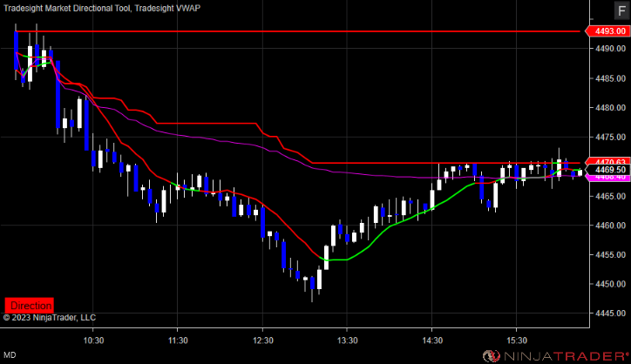Image resolution: width=631 pixels, height=364 pixels.
Task: Click the 4485.00 price axis label
Action: 610,78
